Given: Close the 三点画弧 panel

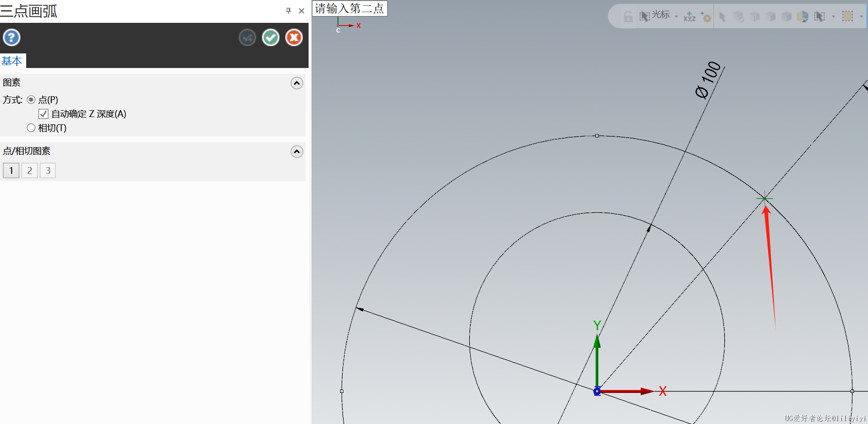Looking at the screenshot, I should 301,11.
